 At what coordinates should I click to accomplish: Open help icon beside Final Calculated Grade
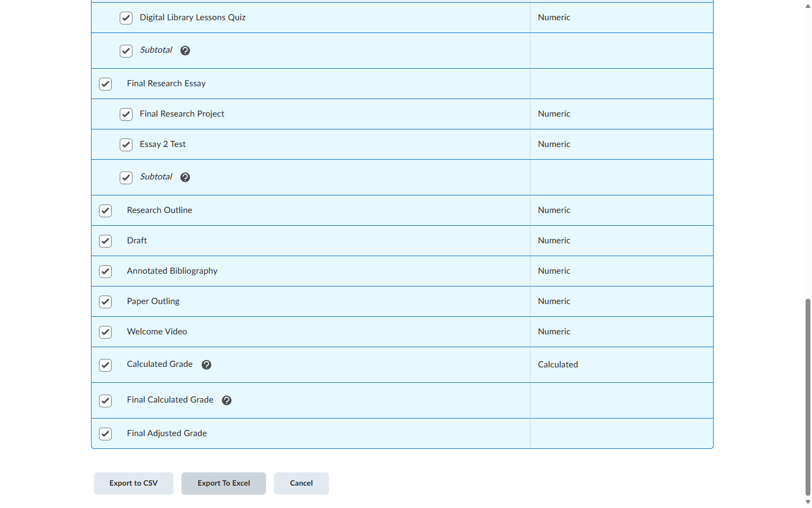pyautogui.click(x=227, y=400)
